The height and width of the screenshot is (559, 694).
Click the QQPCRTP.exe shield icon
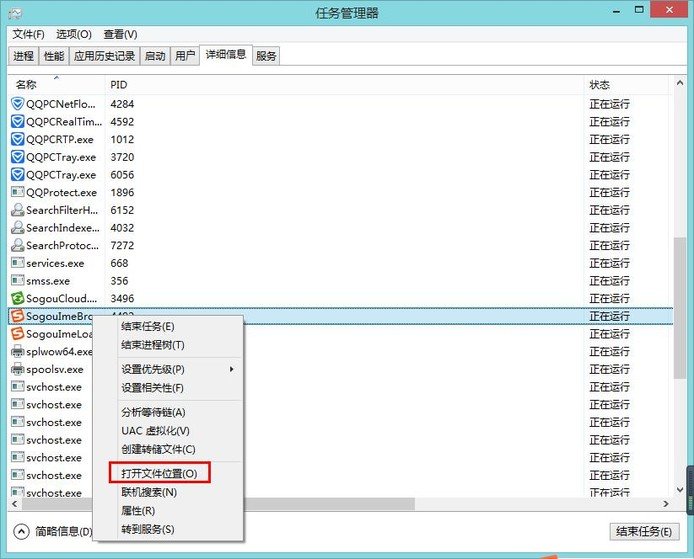(x=17, y=139)
